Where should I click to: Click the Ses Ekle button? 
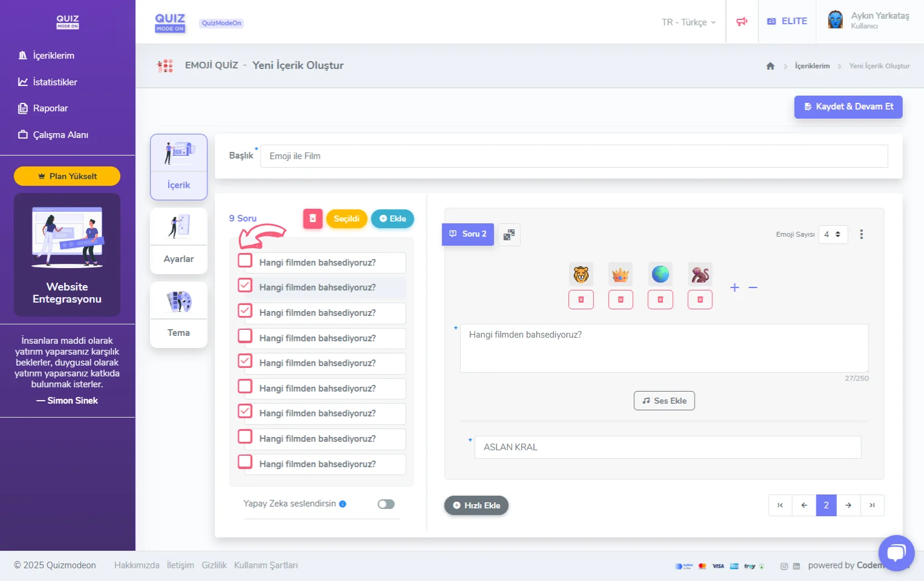(x=664, y=400)
